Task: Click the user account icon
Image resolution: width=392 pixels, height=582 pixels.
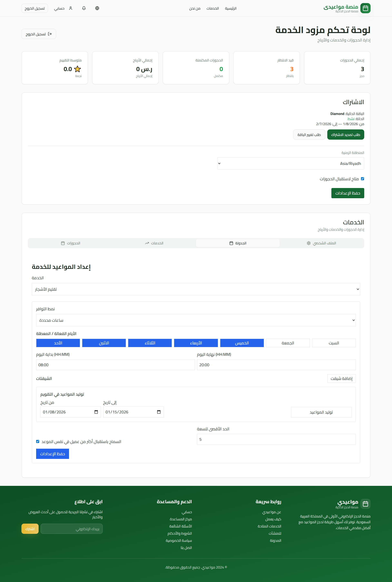Action: [71, 8]
